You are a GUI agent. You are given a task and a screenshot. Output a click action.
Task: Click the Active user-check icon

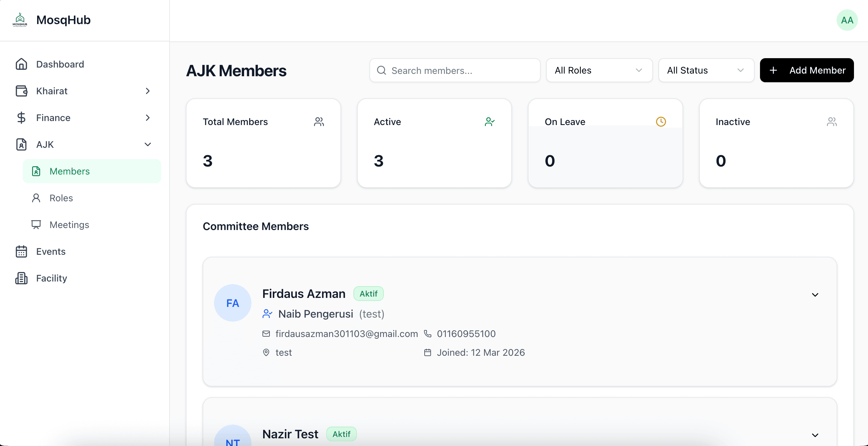490,122
